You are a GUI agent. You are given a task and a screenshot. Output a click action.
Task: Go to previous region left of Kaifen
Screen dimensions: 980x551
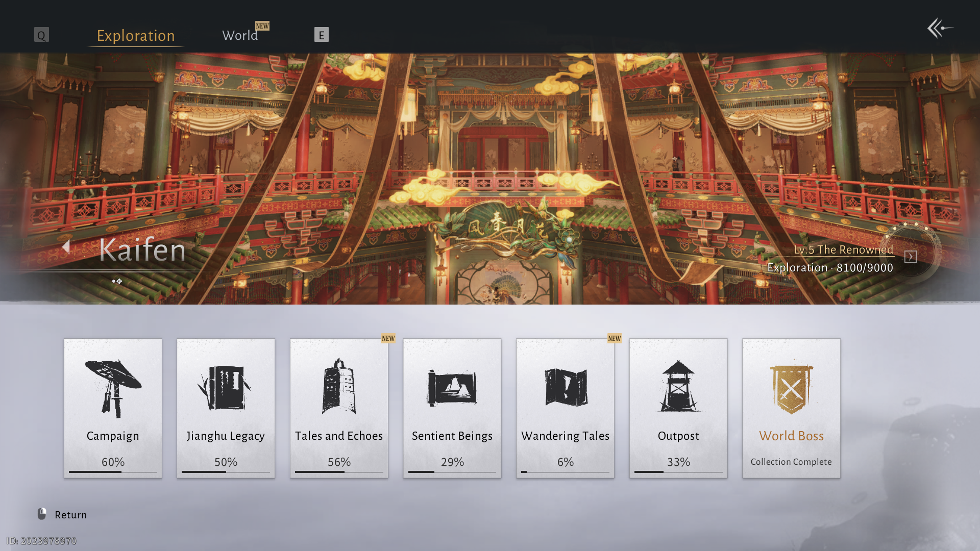[66, 247]
